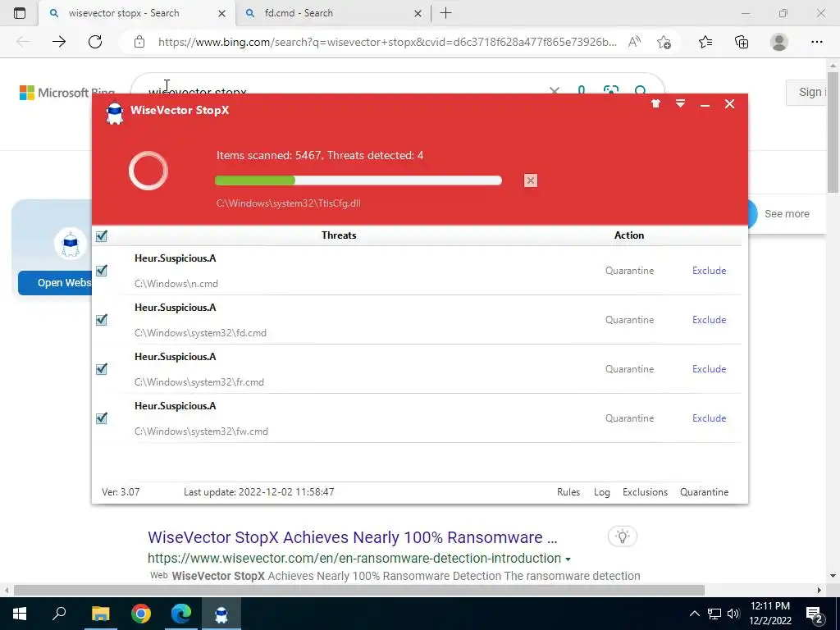
Task: Click the Last update timestamp text
Action: click(258, 492)
